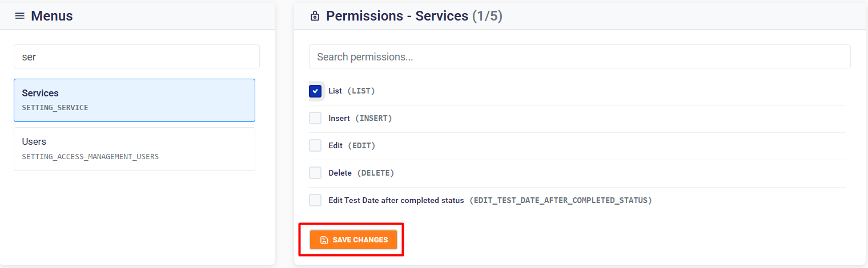
Task: Open the Users menu entry
Action: point(134,149)
